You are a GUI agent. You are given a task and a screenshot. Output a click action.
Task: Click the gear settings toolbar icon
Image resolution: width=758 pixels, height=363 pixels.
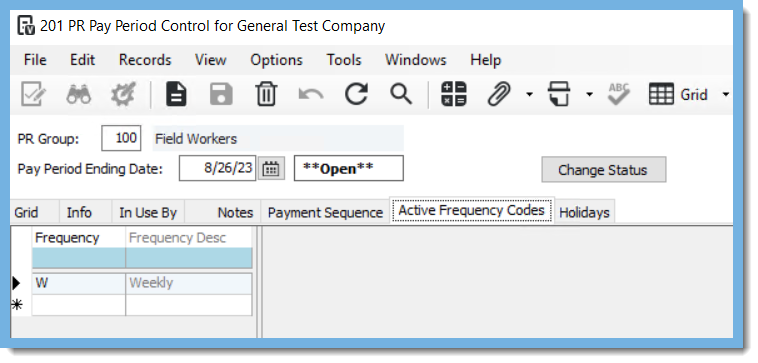click(123, 94)
